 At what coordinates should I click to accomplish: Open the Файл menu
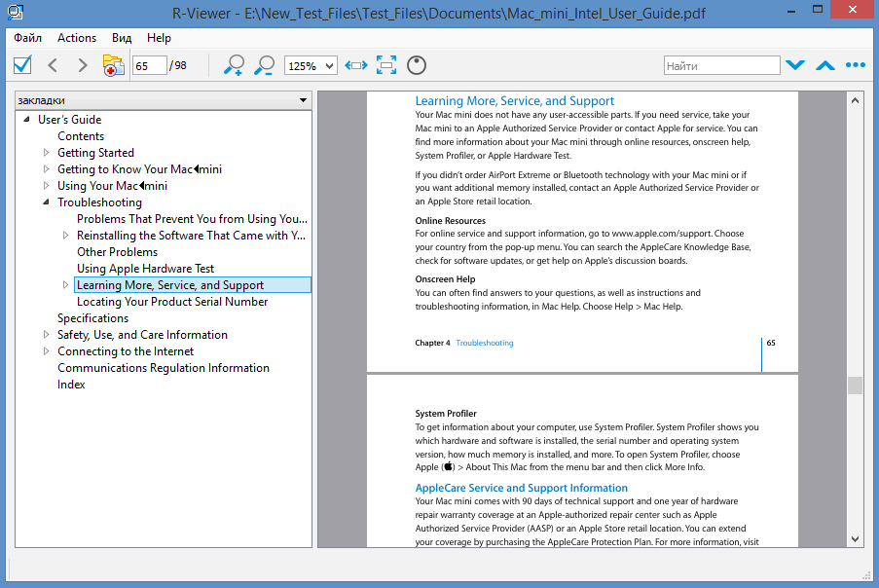point(27,38)
